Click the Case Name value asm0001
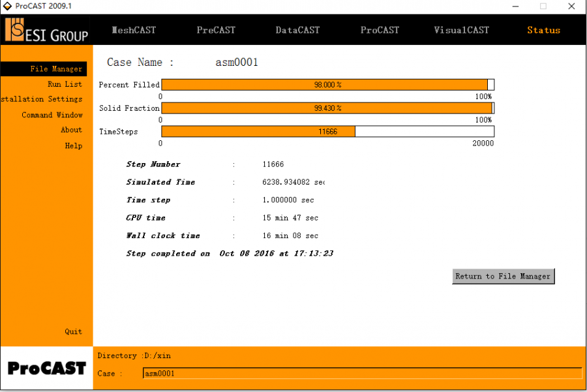The width and height of the screenshot is (587, 392). tap(237, 62)
